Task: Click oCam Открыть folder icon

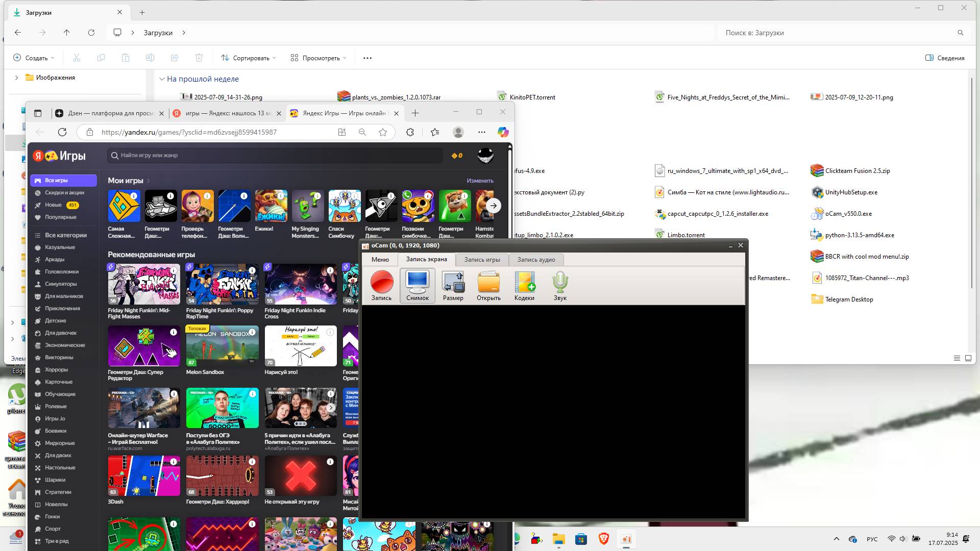Action: pyautogui.click(x=488, y=286)
